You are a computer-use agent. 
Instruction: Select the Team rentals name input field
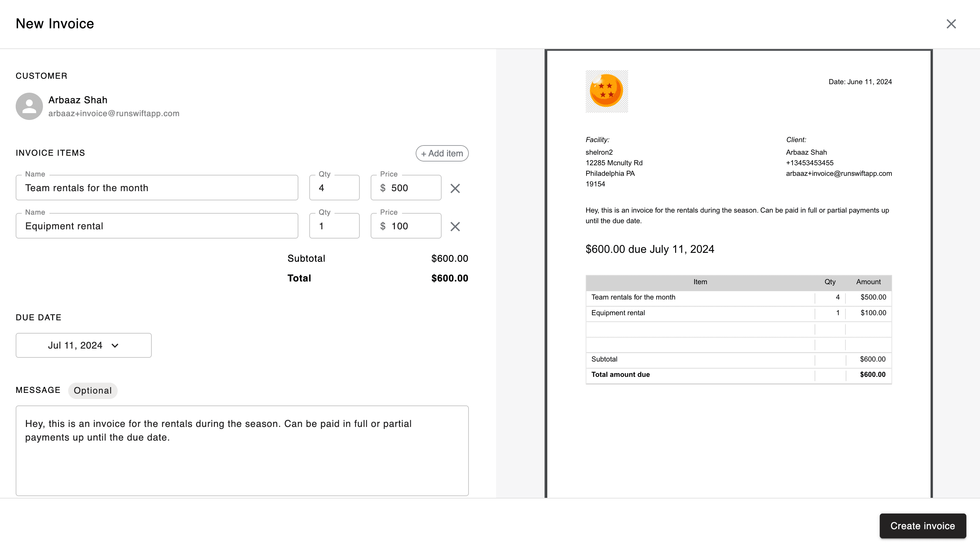[x=157, y=188]
